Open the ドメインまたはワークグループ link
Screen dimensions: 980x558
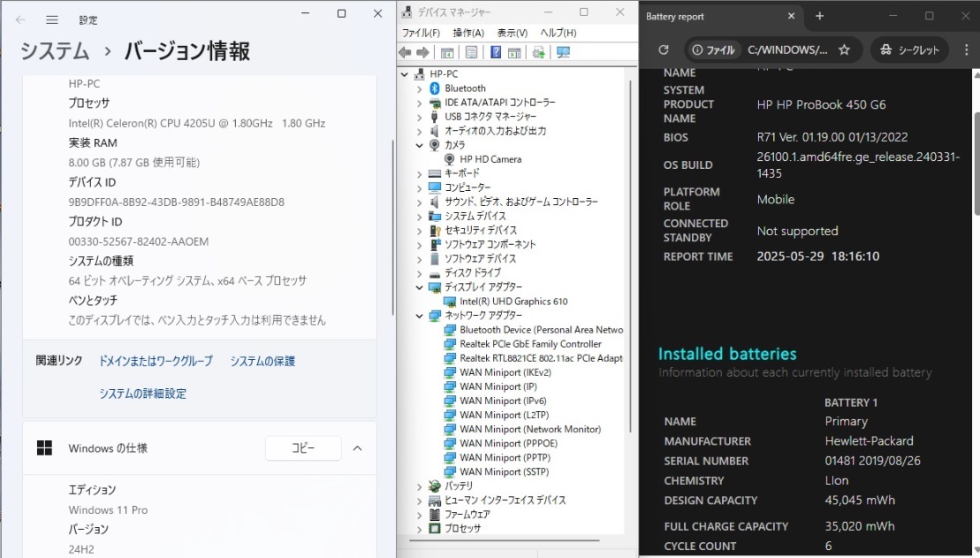[x=156, y=361]
